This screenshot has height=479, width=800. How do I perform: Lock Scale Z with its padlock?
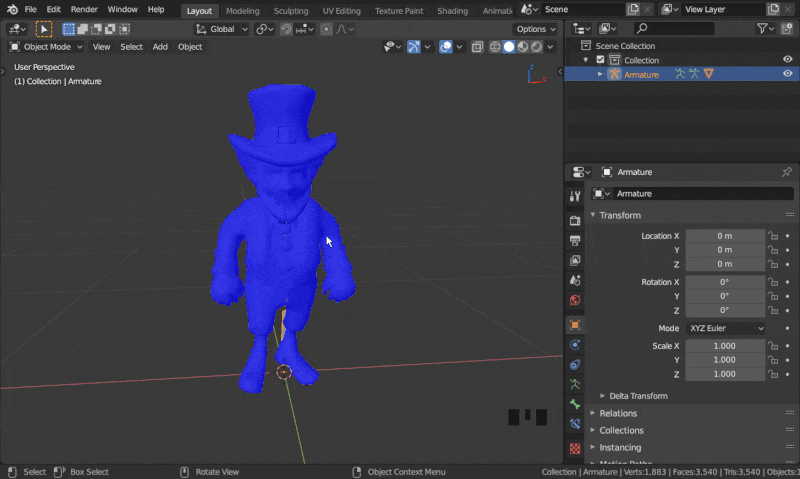tap(773, 374)
